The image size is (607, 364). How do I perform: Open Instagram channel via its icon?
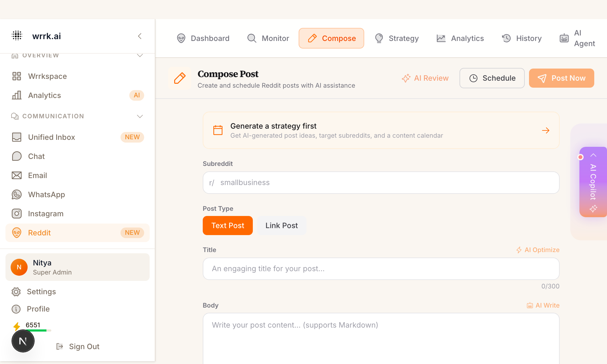17,214
